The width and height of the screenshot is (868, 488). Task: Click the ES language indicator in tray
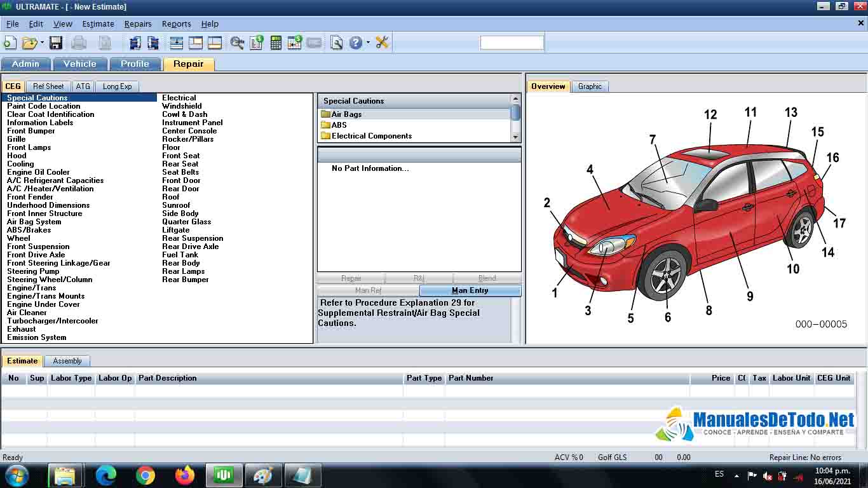coord(719,474)
